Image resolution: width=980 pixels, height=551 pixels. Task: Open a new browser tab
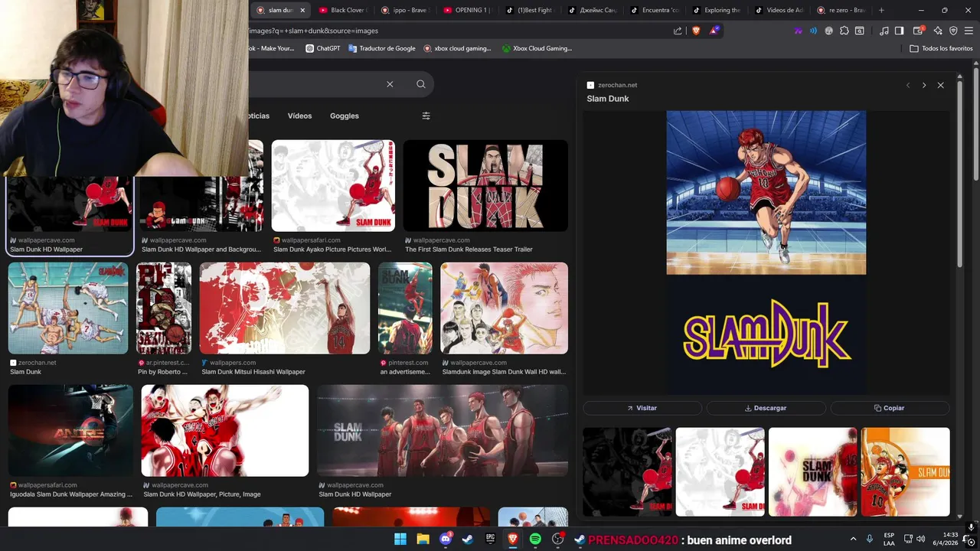[881, 10]
